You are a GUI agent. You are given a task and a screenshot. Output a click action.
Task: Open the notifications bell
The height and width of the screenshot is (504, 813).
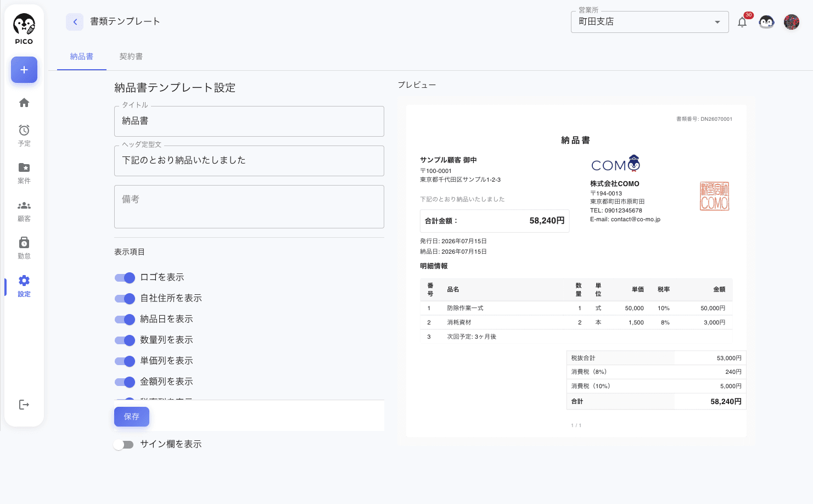click(742, 22)
